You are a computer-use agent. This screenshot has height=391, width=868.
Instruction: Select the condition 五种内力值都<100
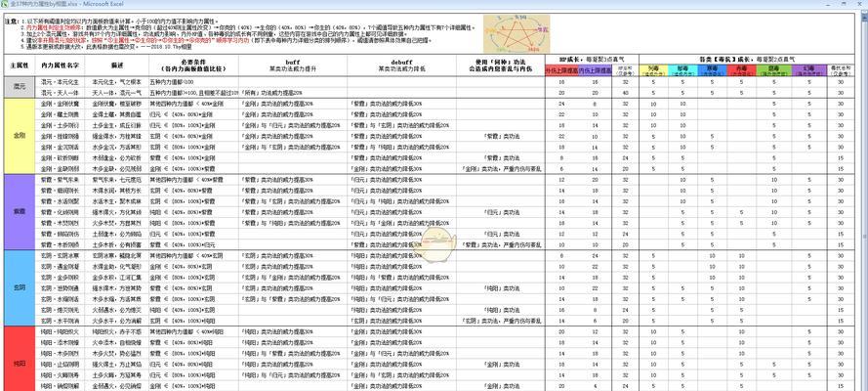click(193, 82)
